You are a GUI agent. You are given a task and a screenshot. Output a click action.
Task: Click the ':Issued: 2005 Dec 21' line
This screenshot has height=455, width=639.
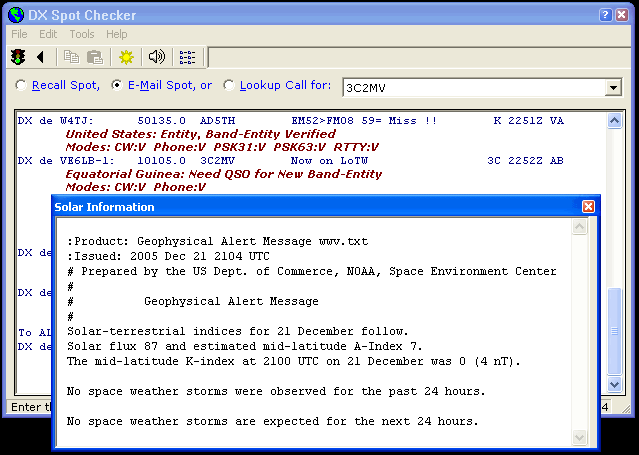click(168, 256)
